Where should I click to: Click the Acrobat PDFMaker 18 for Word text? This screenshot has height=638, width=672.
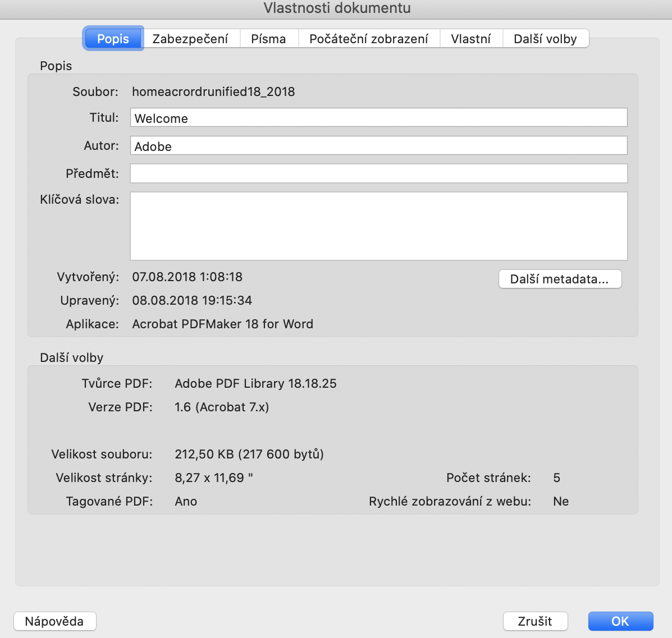pos(222,324)
